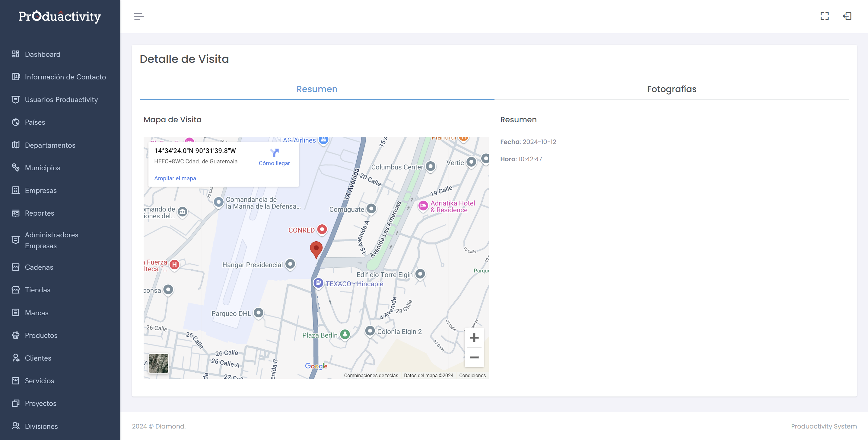Enter fullscreen mode icon
Image resolution: width=868 pixels, height=440 pixels.
click(824, 16)
